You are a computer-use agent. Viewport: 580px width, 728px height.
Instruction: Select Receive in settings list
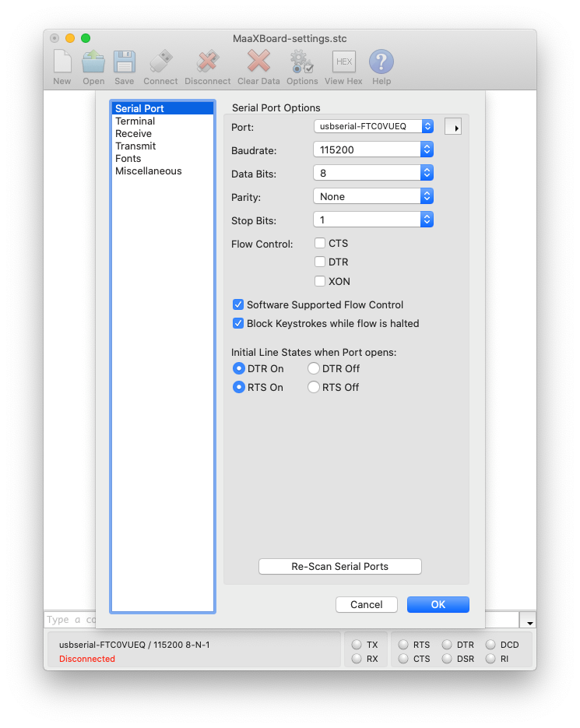click(x=163, y=133)
